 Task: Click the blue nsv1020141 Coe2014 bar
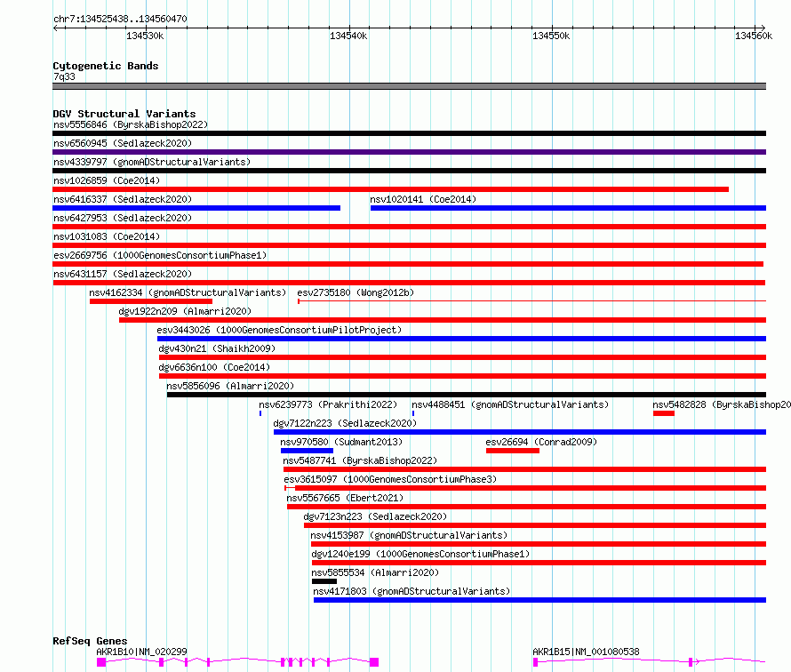coord(568,208)
